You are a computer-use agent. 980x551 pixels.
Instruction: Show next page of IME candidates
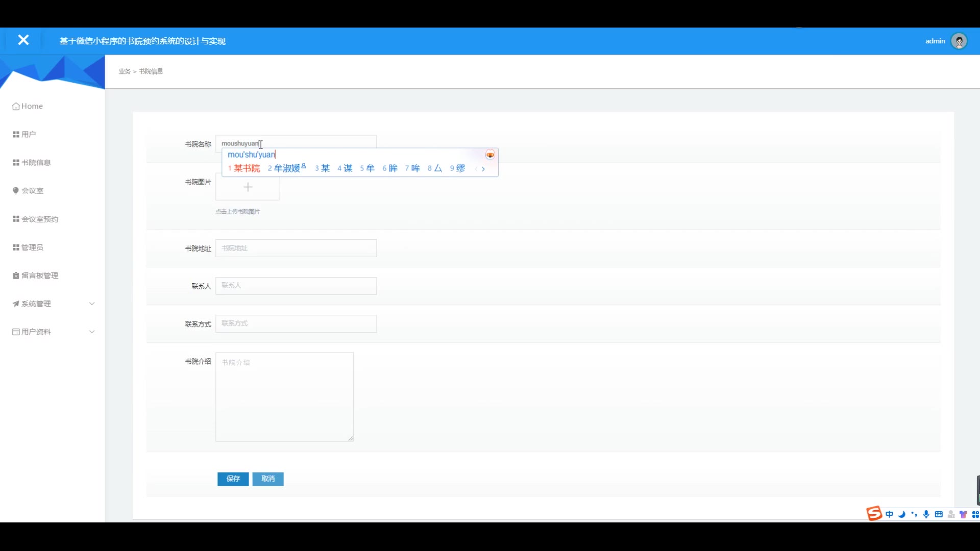(483, 169)
